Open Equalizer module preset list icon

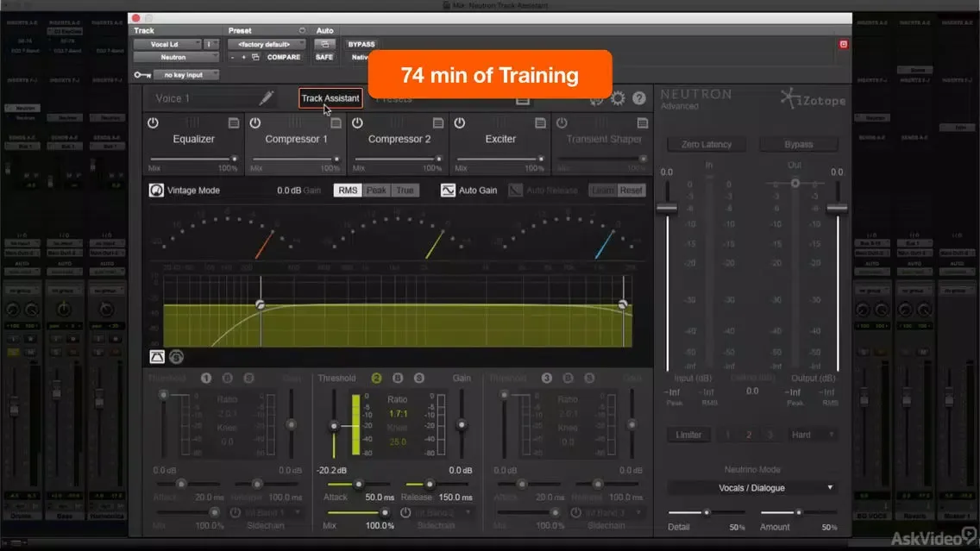[234, 123]
